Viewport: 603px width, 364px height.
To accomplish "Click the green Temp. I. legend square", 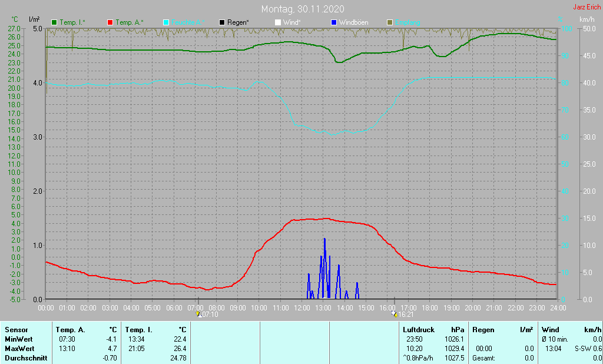I will 55,22.
